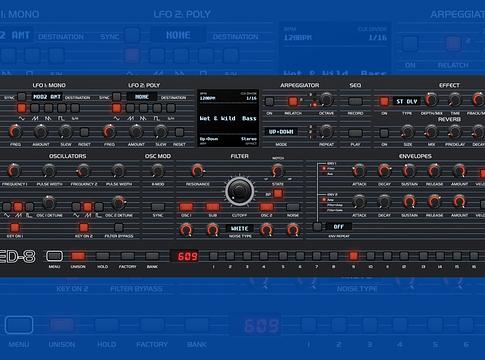485x360 pixels.
Task: Disable KEY ON 2 switch
Action: pos(84,228)
